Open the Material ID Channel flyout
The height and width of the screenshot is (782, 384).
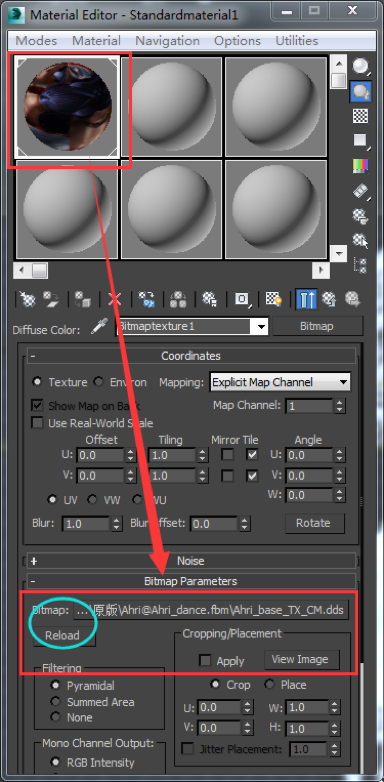242,300
